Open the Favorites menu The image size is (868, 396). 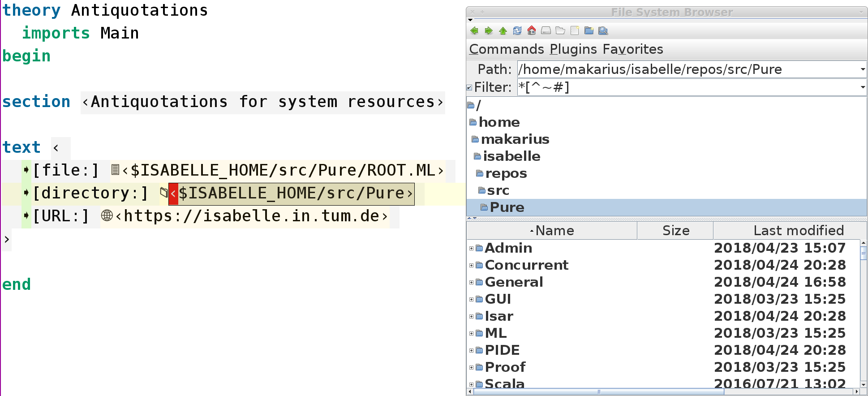pos(632,49)
